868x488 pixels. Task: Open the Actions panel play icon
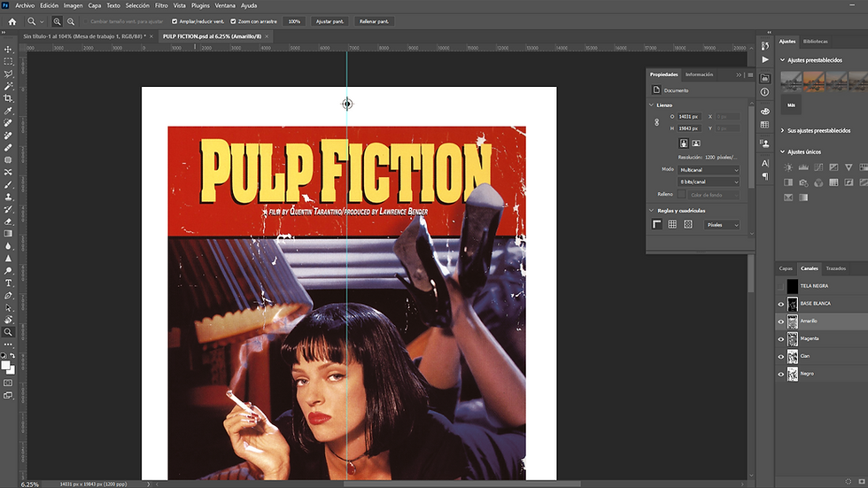pos(765,59)
